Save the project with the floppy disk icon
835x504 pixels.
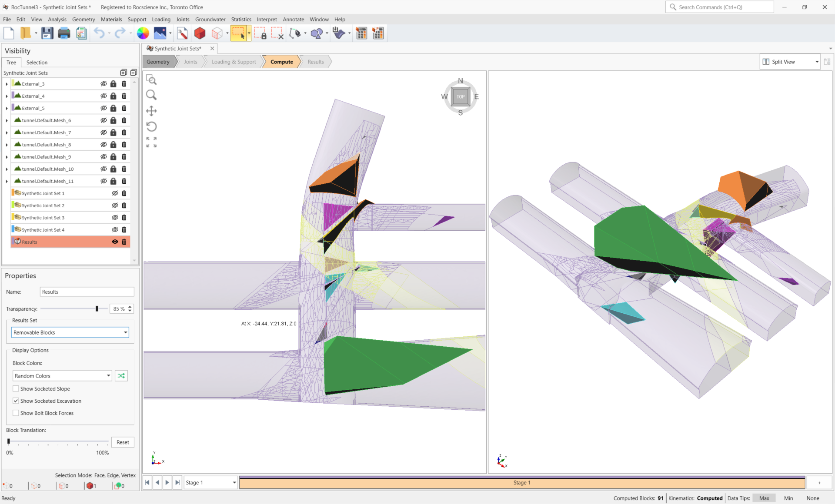pos(47,33)
